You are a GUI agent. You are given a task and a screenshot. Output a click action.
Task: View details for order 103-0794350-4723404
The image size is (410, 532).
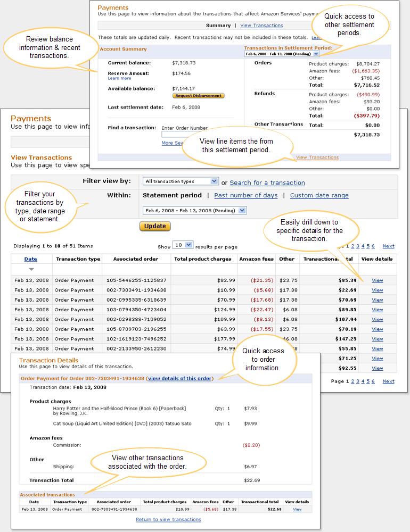[378, 310]
